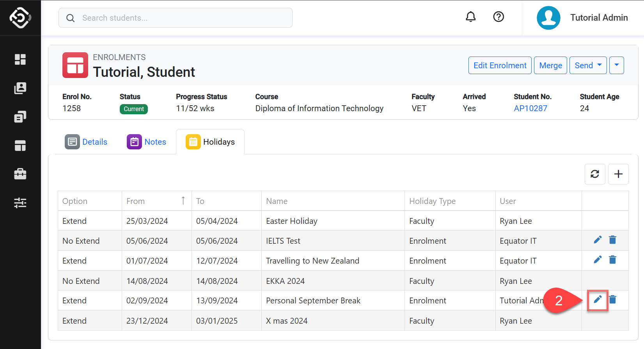Open notifications bell
Viewport: 644px width, 349px height.
coord(471,17)
